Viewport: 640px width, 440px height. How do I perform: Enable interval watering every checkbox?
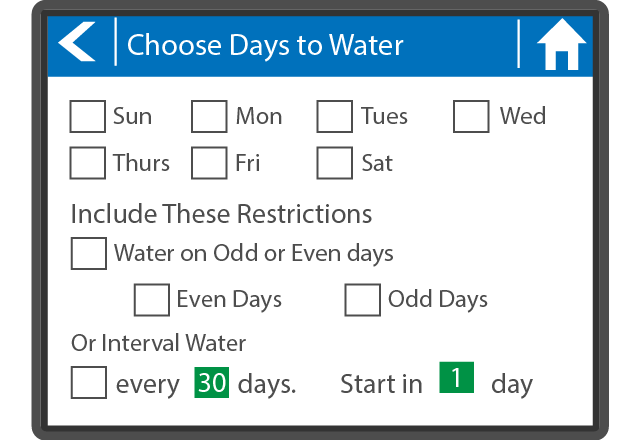(x=89, y=382)
